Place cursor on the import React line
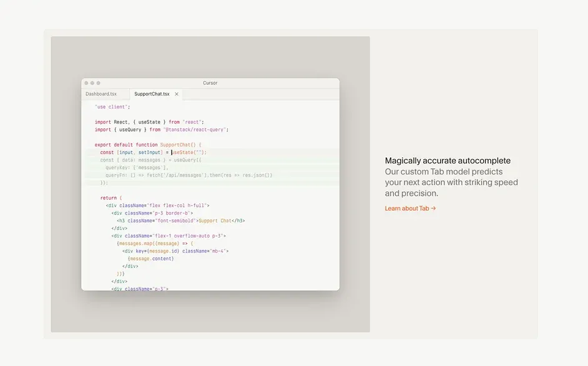The width and height of the screenshot is (588, 366). 149,122
